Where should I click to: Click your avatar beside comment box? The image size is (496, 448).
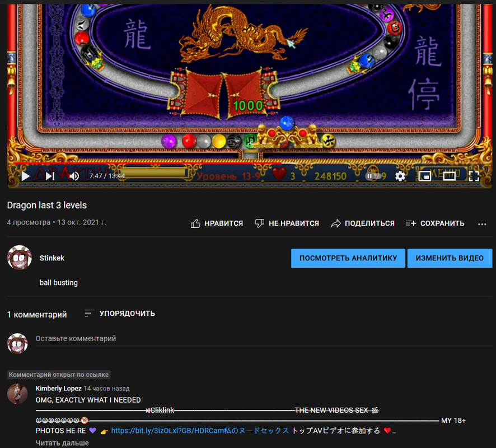(17, 343)
